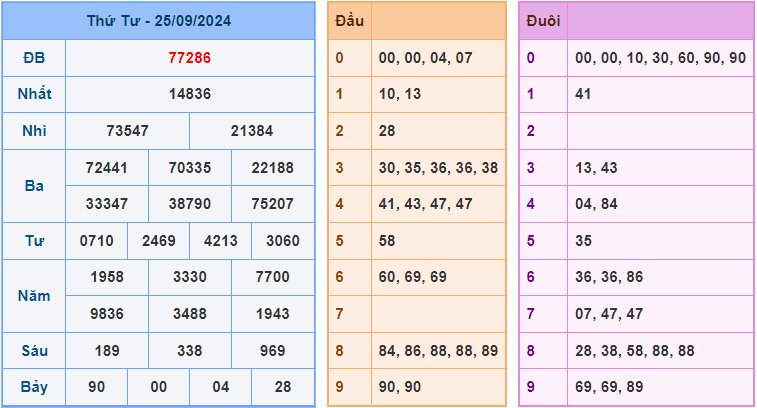Screen dimensions: 757x408
Task: Select the Năm prize number 3488
Action: pyautogui.click(x=189, y=313)
